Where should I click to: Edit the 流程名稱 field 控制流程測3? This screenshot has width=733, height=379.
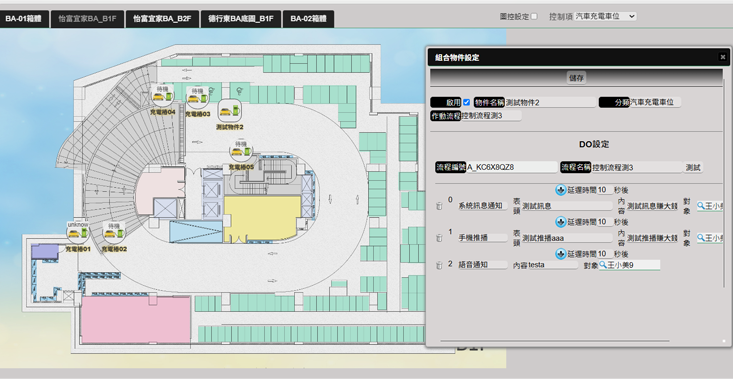point(637,167)
